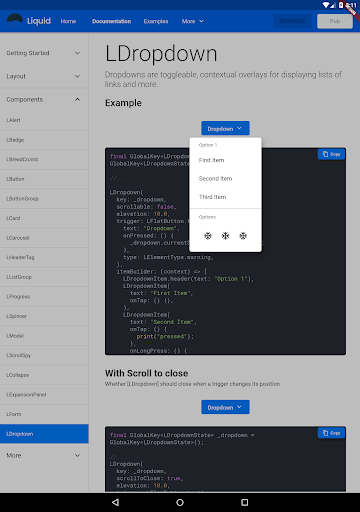Click the 'Example' section heading
The width and height of the screenshot is (360, 512).
click(x=123, y=103)
